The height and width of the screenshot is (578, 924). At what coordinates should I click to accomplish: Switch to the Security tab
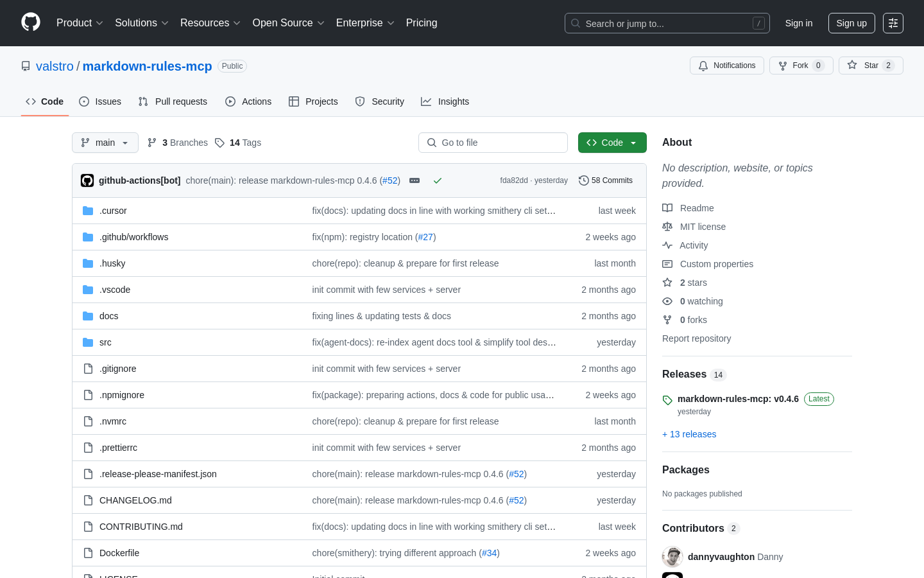pos(380,101)
